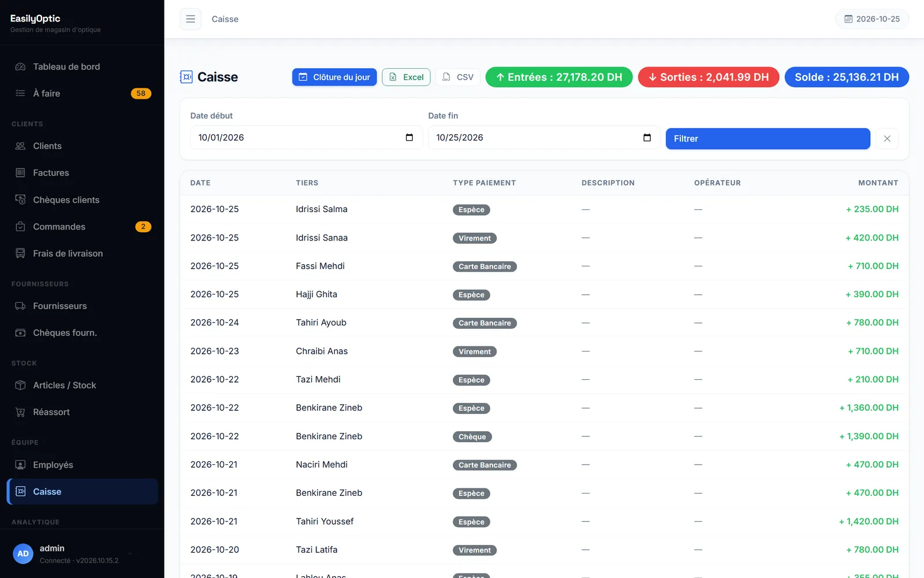Select the Caisse menu item
Viewport: 924px width, 578px height.
point(82,491)
